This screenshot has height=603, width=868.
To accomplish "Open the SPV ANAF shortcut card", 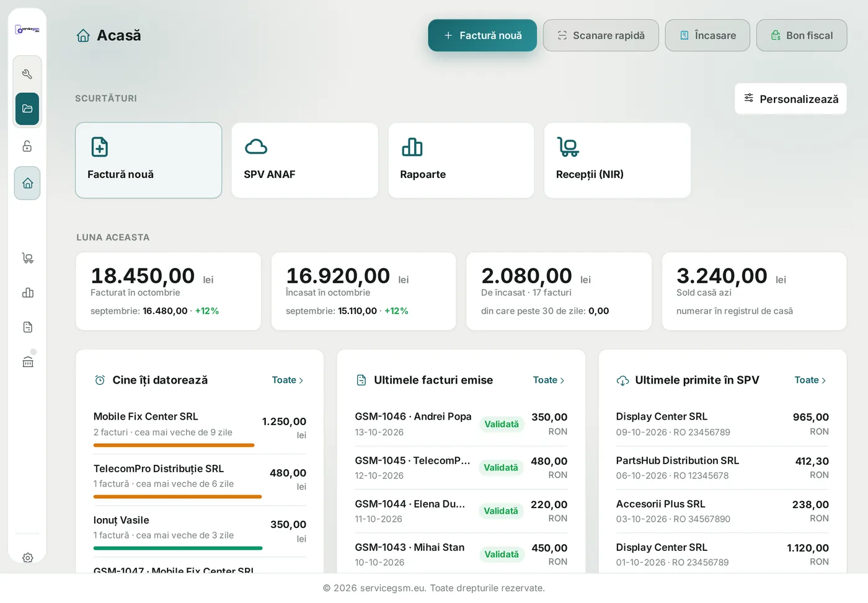I will 304,161.
